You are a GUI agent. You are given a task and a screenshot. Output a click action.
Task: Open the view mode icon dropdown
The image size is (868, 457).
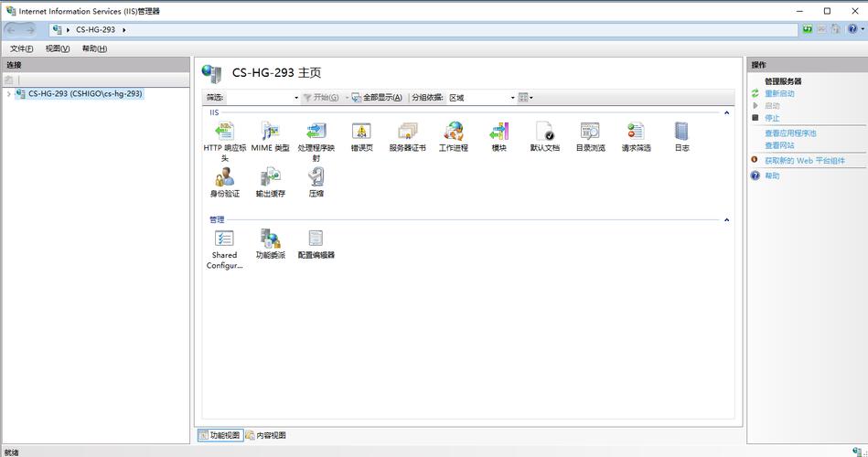pos(525,98)
